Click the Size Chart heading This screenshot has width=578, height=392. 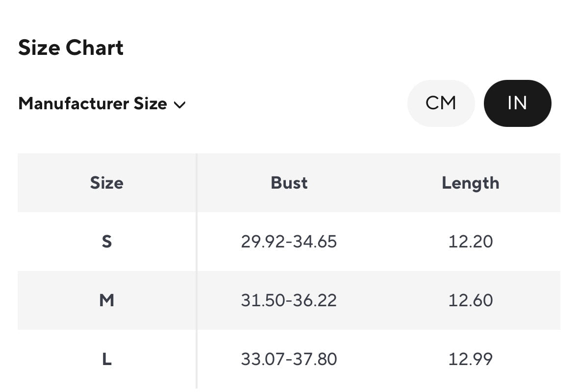pyautogui.click(x=71, y=48)
